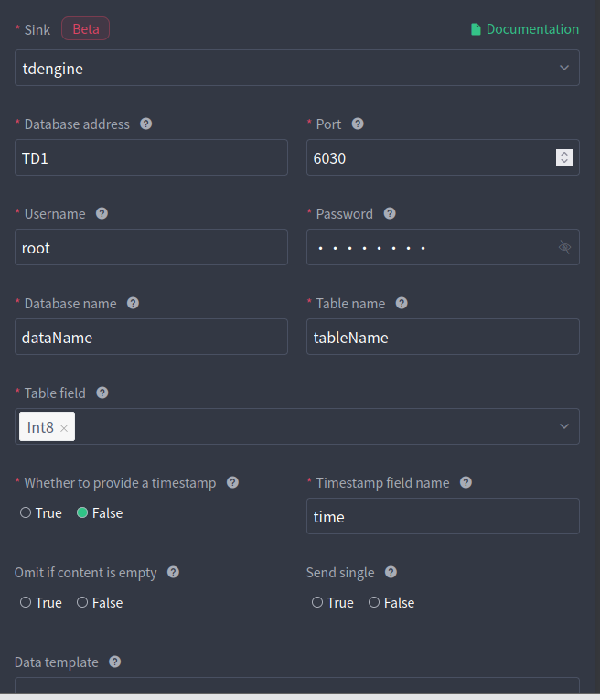The image size is (600, 700).
Task: Click inside the Password field
Action: click(443, 247)
